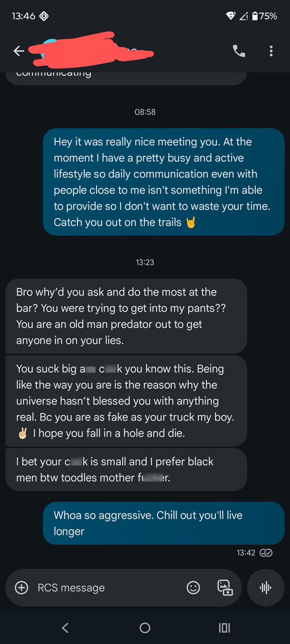Tap the Android back navigation triangle
The image size is (290, 644).
point(65,627)
